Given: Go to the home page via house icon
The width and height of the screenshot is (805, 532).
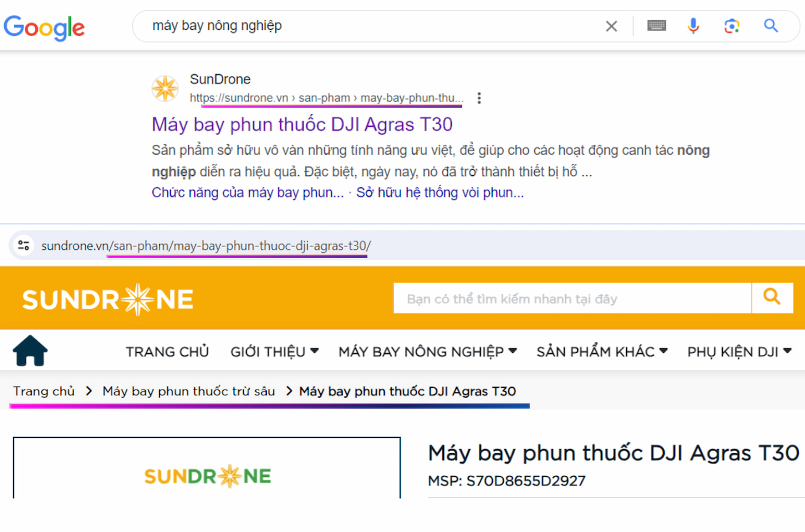Looking at the screenshot, I should point(30,350).
